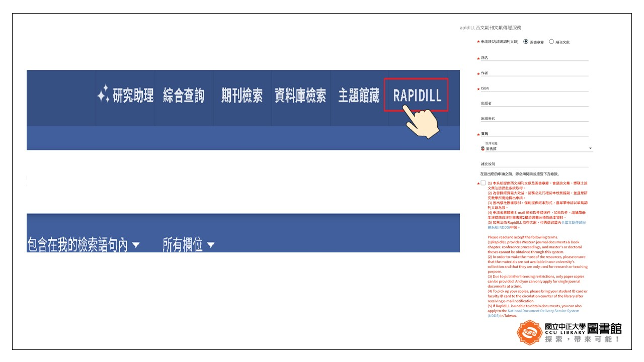Click the 出版年代 input field
This screenshot has height=362, width=644.
coord(534,118)
